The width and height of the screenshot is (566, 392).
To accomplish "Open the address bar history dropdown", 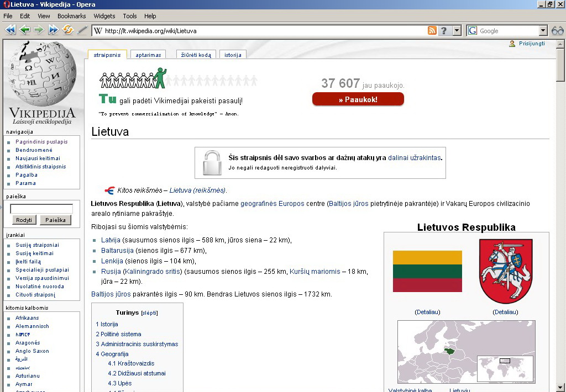I will [x=457, y=31].
